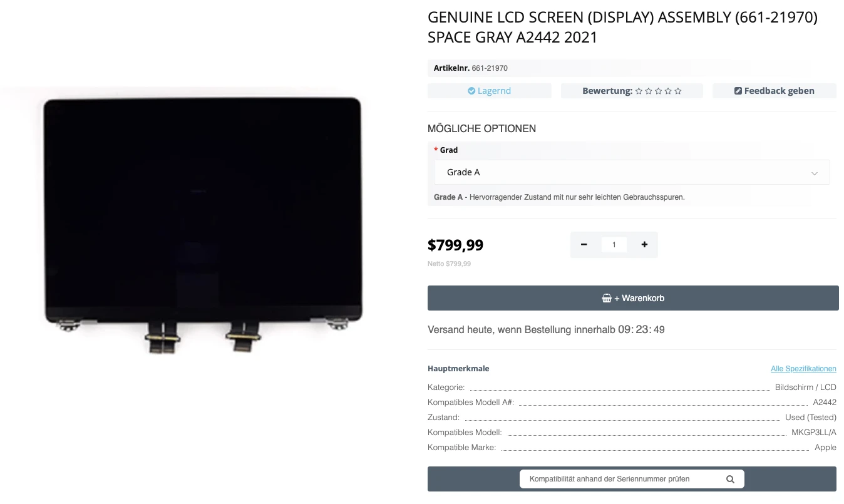The width and height of the screenshot is (844, 504).
Task: Click the shopping cart icon on Warenkorb button
Action: pos(607,299)
